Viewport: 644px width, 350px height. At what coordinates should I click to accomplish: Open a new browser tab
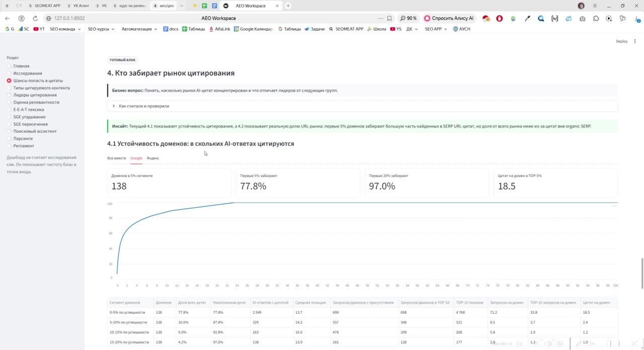pos(288,6)
